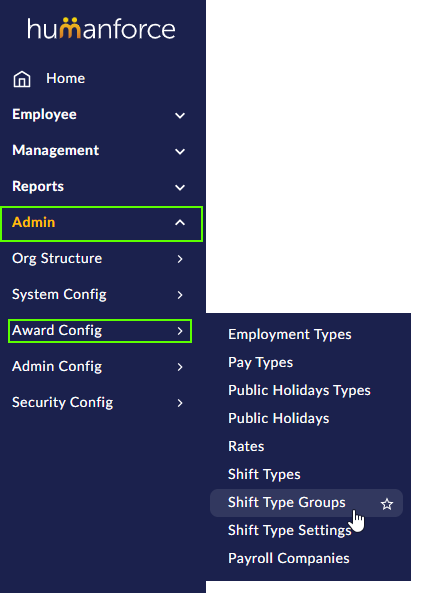Open System Config submenu arrow
This screenshot has height=593, width=422.
coord(180,295)
